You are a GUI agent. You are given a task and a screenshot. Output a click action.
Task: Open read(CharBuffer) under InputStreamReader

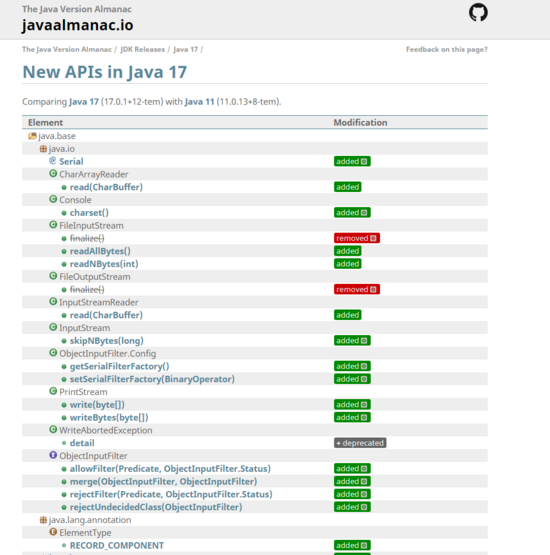106,315
